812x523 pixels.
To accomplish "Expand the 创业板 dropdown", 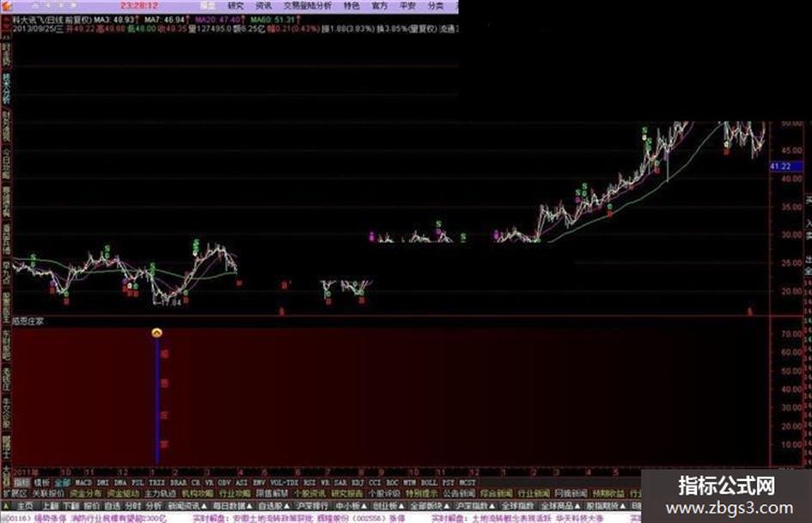I will click(389, 505).
